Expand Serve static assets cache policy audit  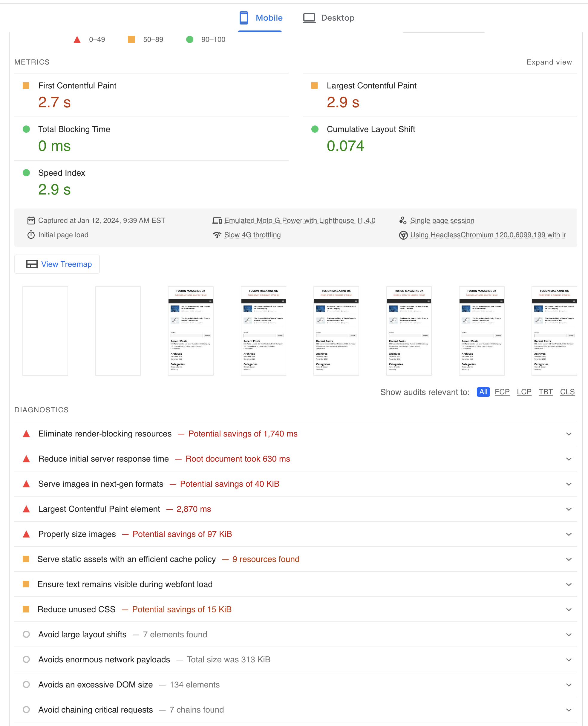295,559
